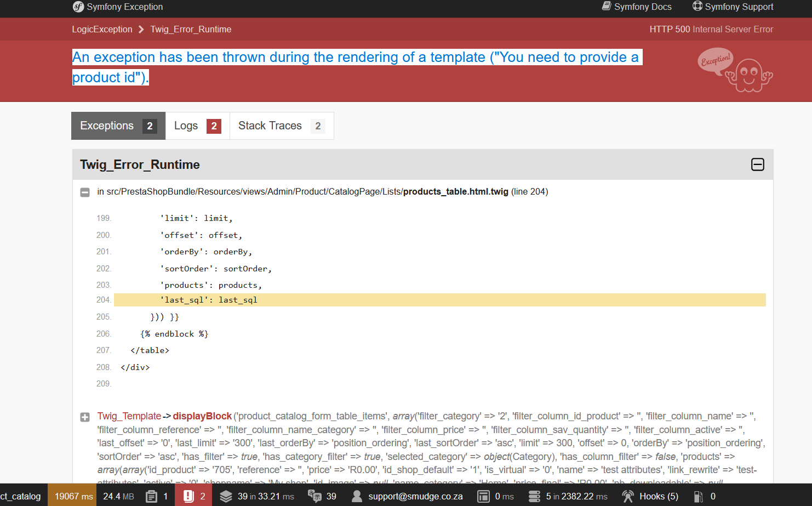Click the Symfony Support lifebuoy icon

(697, 6)
